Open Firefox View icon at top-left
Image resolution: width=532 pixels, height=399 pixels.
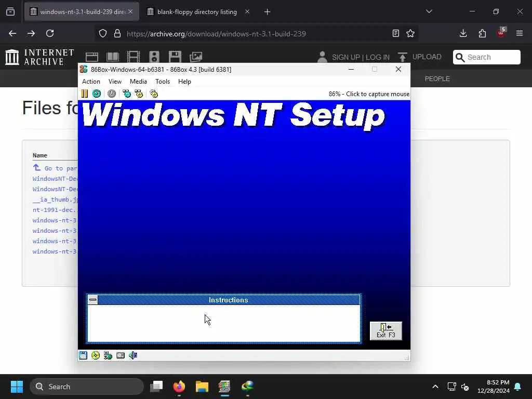tap(10, 12)
